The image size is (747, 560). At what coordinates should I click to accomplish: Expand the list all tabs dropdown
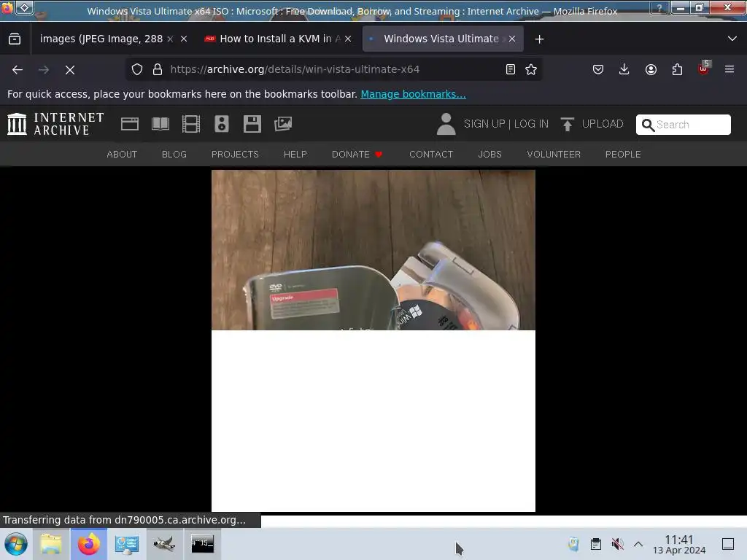tap(732, 39)
